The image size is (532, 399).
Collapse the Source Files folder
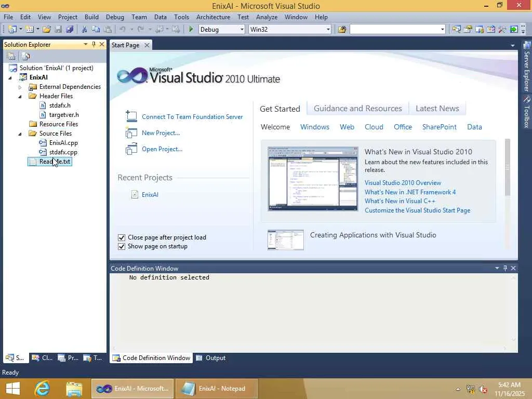coord(20,134)
